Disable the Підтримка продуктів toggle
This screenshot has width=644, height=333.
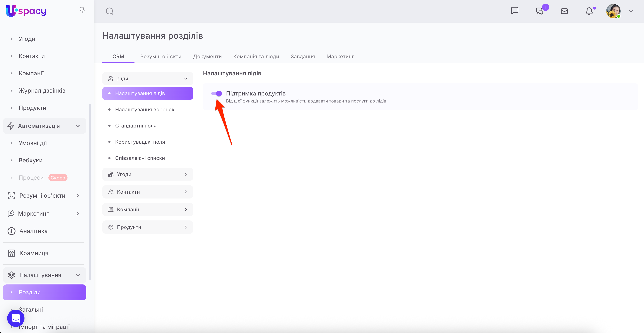point(217,93)
